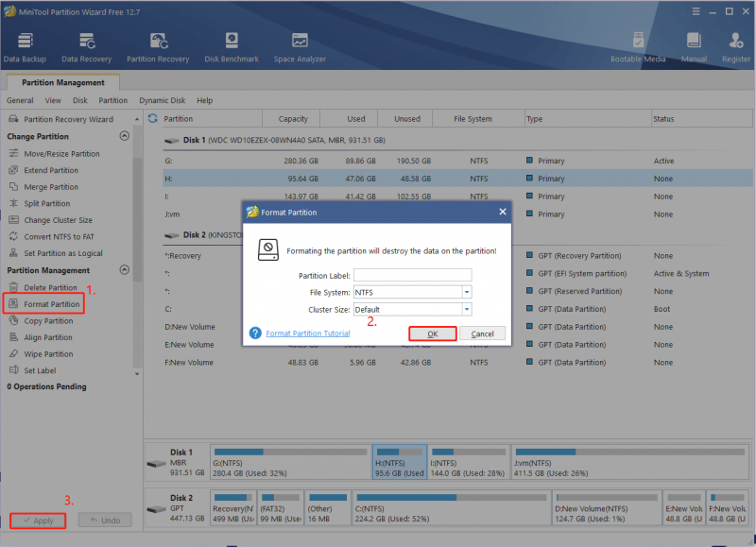
Task: Refresh the partition list icon
Action: tap(153, 118)
